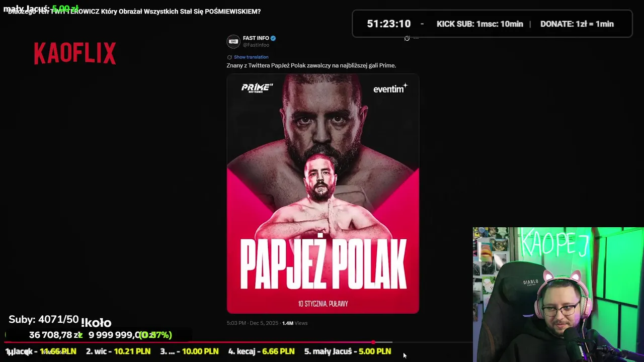Open the tweet's three-dot more menu
Image resolution: width=644 pixels, height=362 pixels.
click(416, 38)
